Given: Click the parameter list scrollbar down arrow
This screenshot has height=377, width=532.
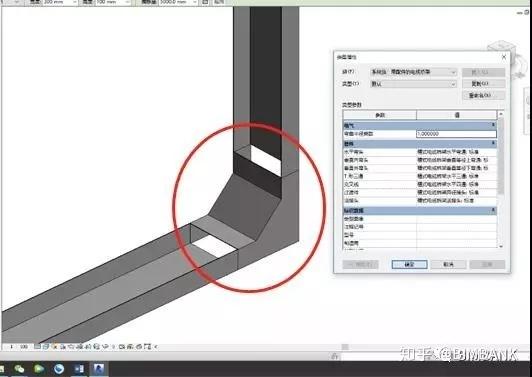Looking at the screenshot, I should (x=501, y=246).
